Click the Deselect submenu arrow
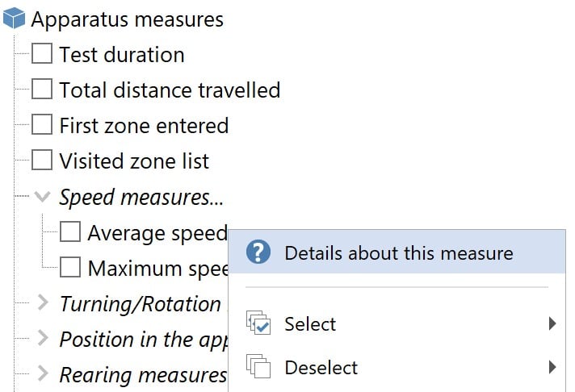The width and height of the screenshot is (575, 392). [552, 368]
